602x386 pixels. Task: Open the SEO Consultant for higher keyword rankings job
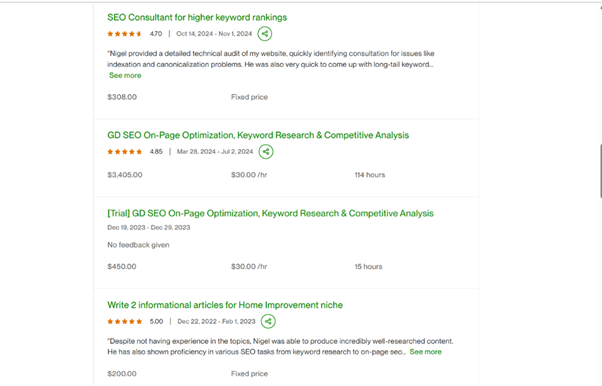[197, 17]
